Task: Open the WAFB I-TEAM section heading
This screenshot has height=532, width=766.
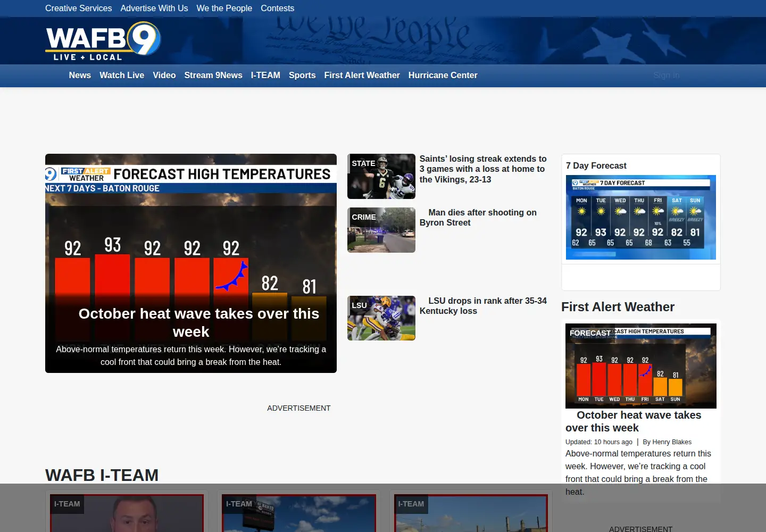Action: [x=102, y=475]
